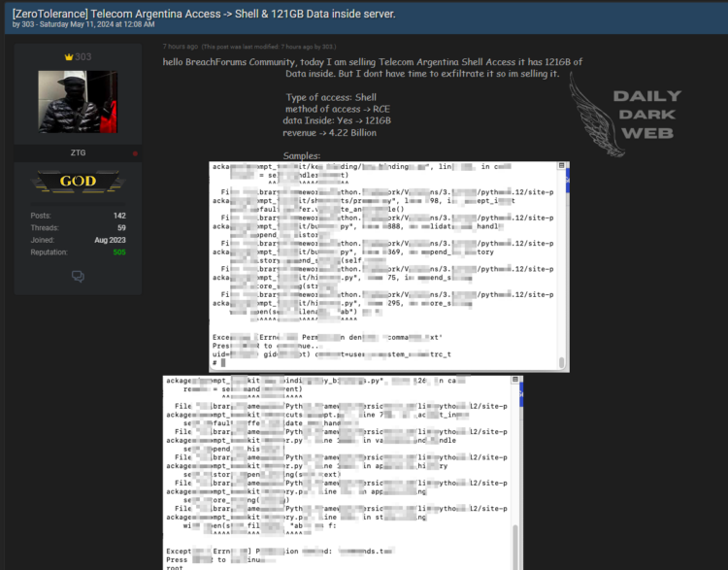
Task: Open the chat bubble icon under 303's stats
Action: (78, 277)
